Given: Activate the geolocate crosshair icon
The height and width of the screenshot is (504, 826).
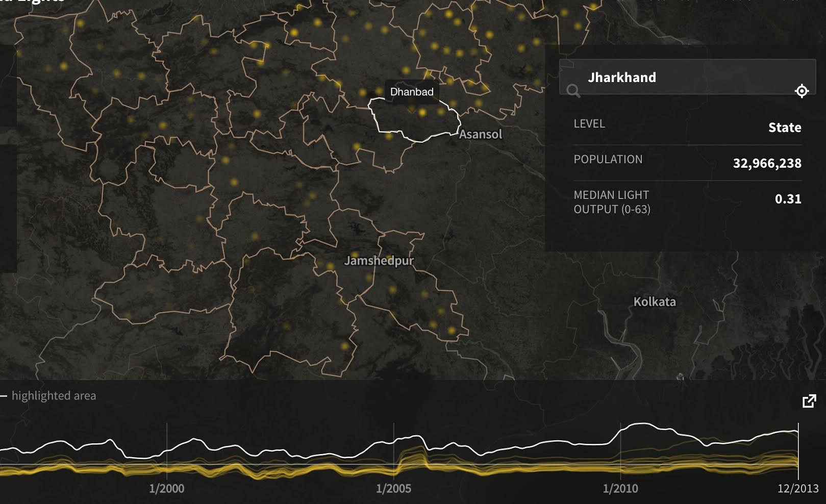Looking at the screenshot, I should 802,90.
